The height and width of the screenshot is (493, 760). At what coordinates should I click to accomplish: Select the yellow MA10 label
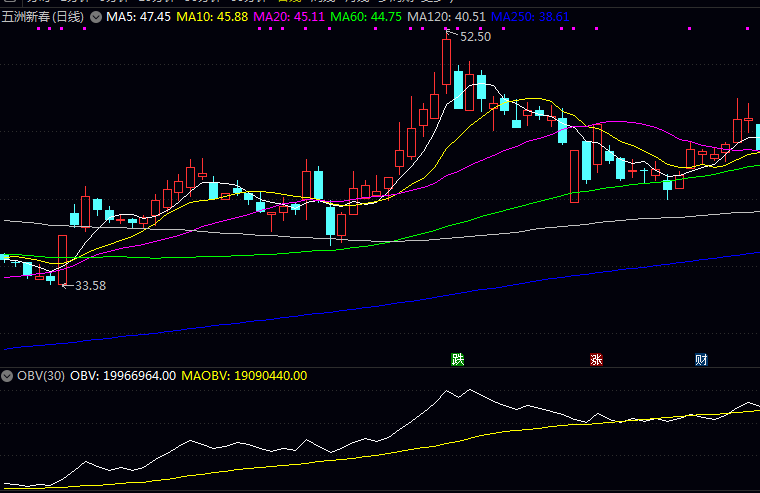click(213, 18)
